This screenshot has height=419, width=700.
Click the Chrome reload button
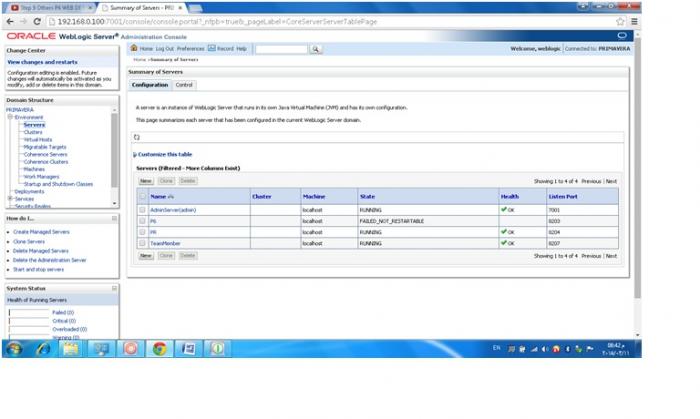(37, 21)
